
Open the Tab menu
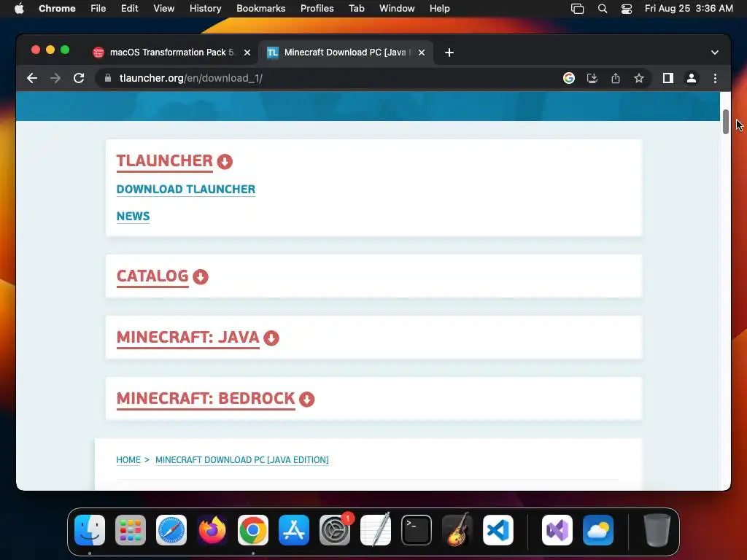coord(357,9)
